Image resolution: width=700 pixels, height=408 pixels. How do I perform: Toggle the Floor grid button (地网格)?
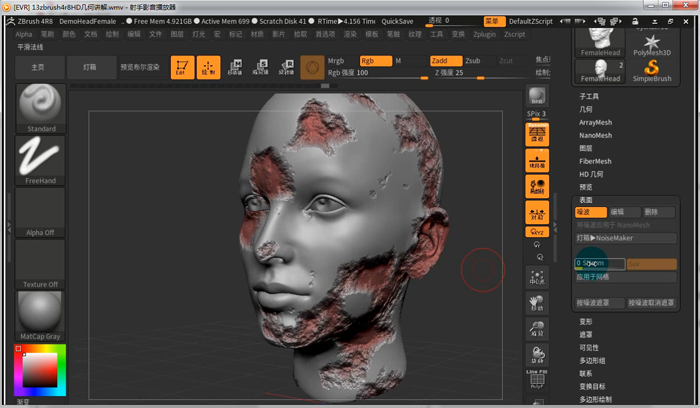(537, 161)
